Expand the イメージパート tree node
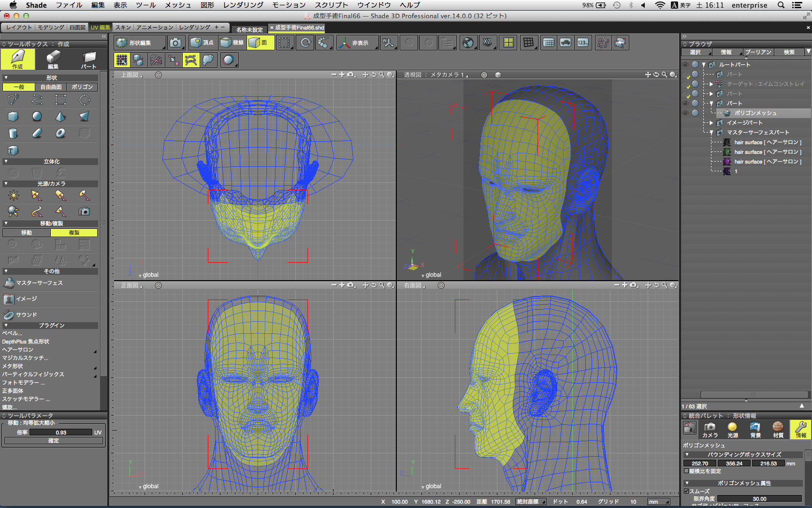 pyautogui.click(x=711, y=123)
